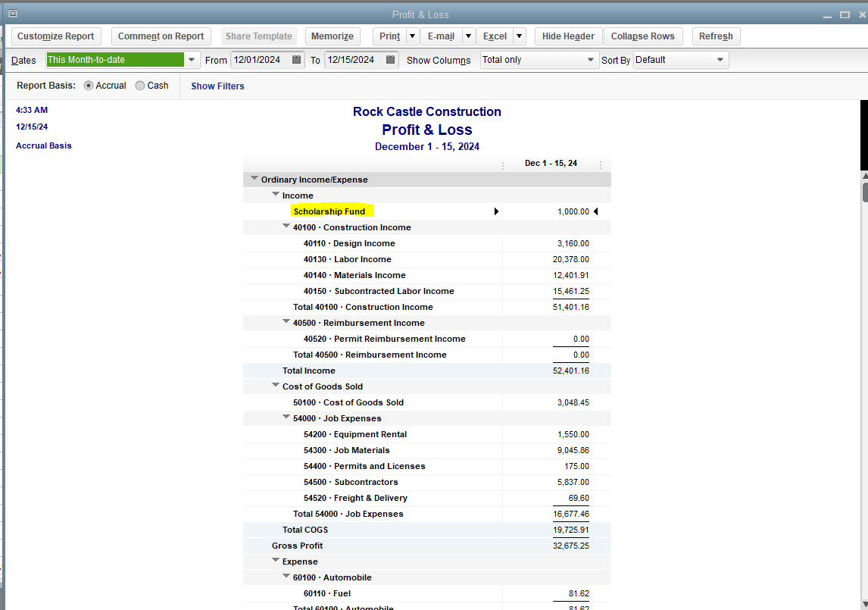
Task: Click the Total Income amount 52,401.16
Action: click(571, 371)
